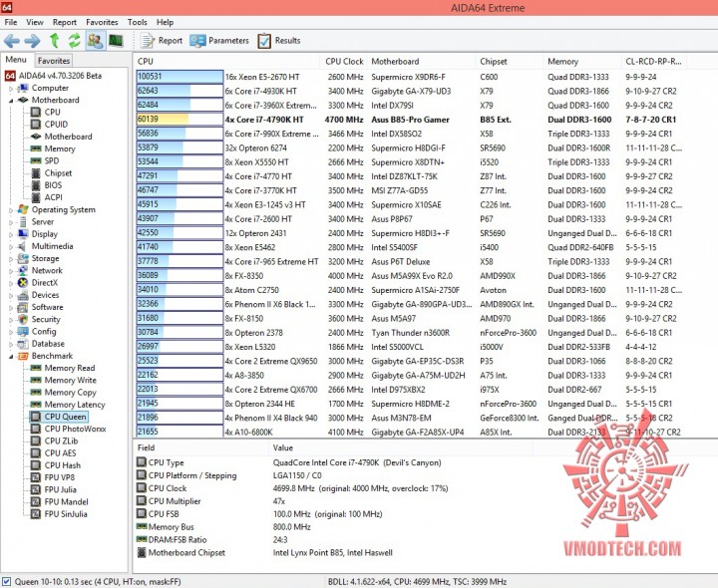This screenshot has height=588, width=718.
Task: Click the green monitor toolbar icon
Action: tap(116, 41)
